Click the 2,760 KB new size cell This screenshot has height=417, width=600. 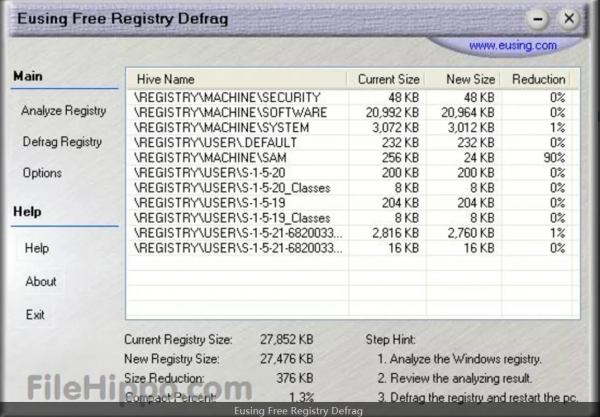(x=471, y=233)
